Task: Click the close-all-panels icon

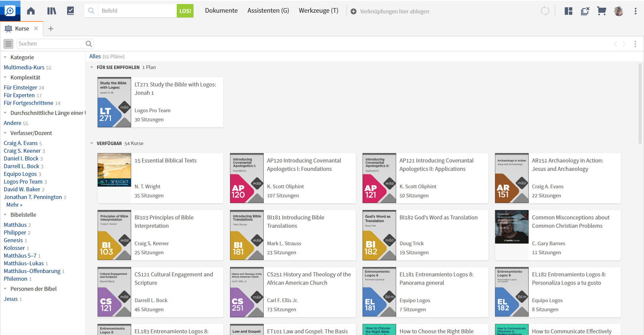Action: point(585,11)
